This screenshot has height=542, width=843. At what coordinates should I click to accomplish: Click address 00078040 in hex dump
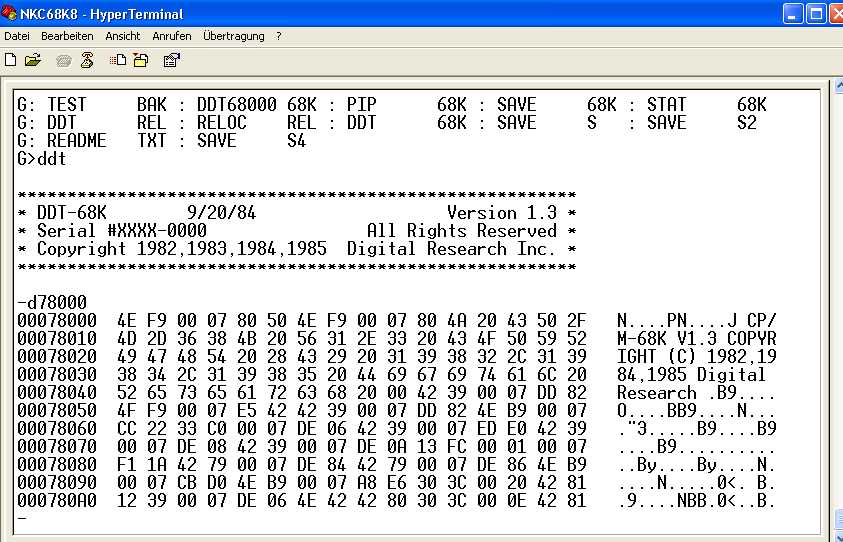pyautogui.click(x=57, y=393)
